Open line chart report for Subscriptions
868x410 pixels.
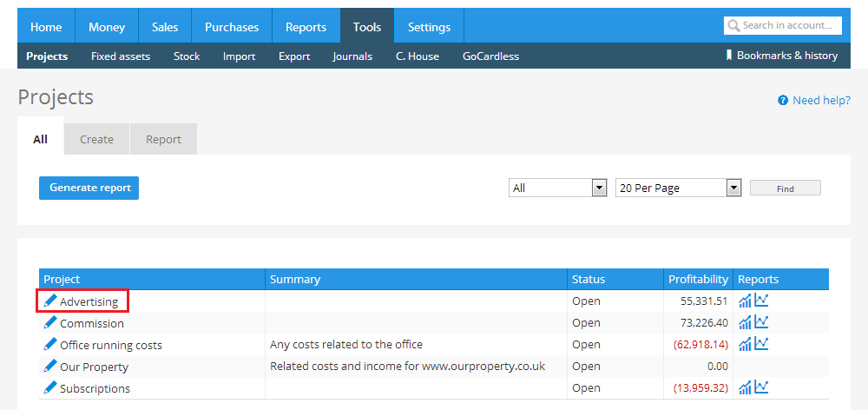761,387
